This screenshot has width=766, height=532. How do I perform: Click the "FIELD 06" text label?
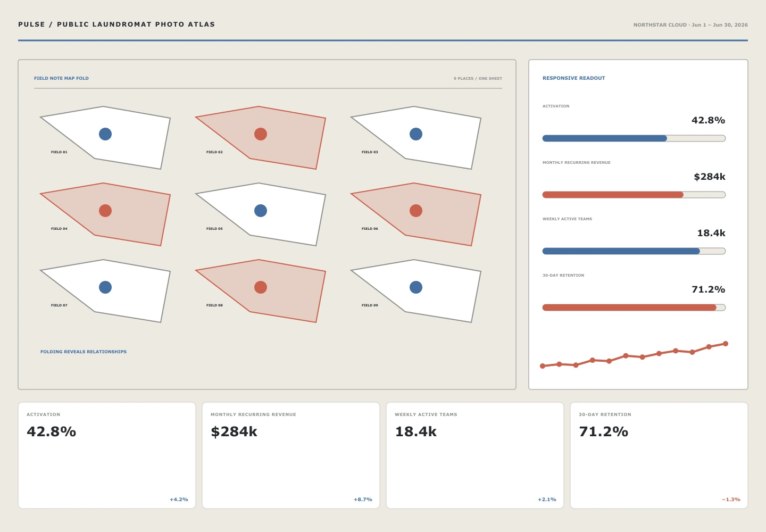point(370,229)
